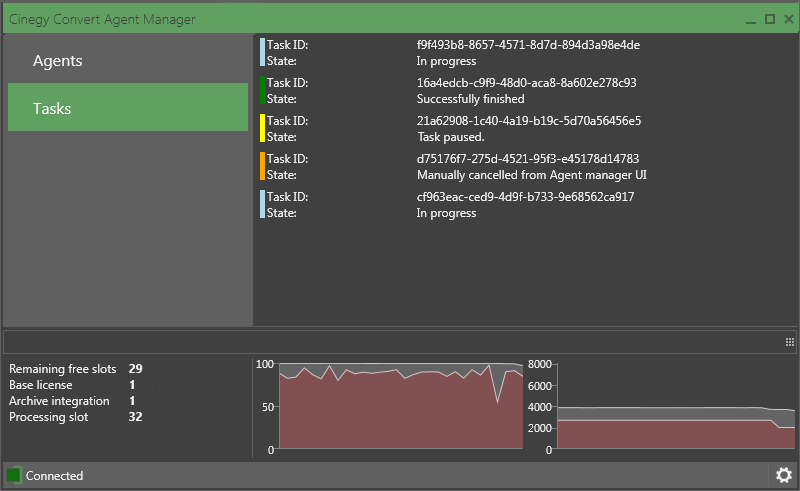Maximize the Cinegy Convert Agent Manager window
800x491 pixels.
[770, 19]
